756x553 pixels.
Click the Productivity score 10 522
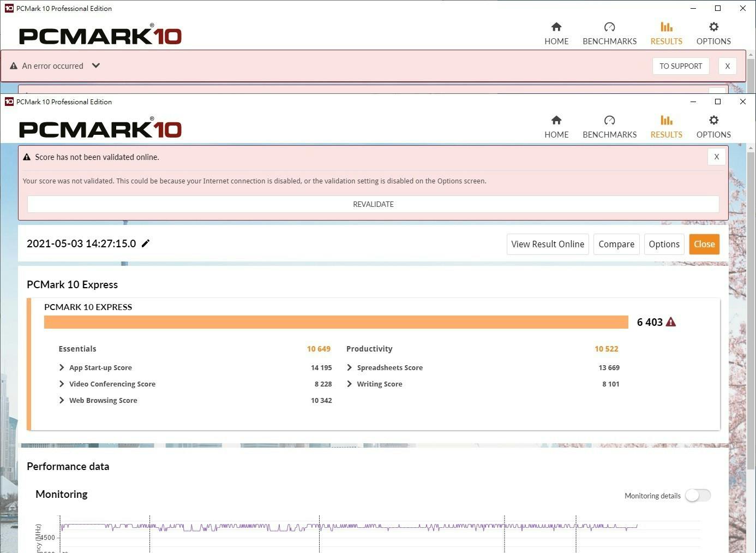click(607, 349)
